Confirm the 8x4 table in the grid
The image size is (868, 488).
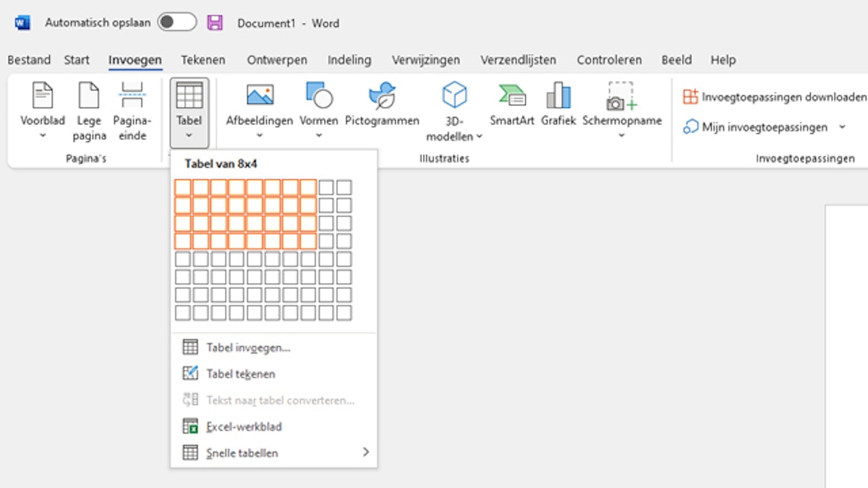pyautogui.click(x=303, y=240)
